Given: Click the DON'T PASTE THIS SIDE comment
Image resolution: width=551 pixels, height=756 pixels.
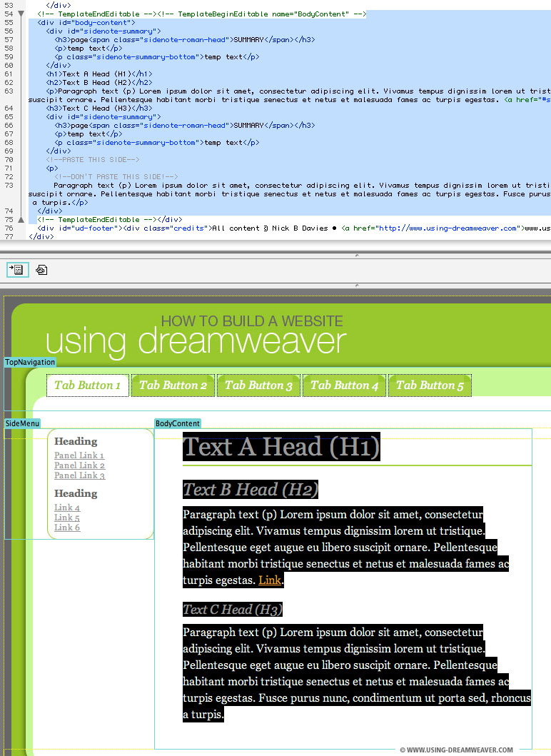Looking at the screenshot, I should pyautogui.click(x=116, y=177).
